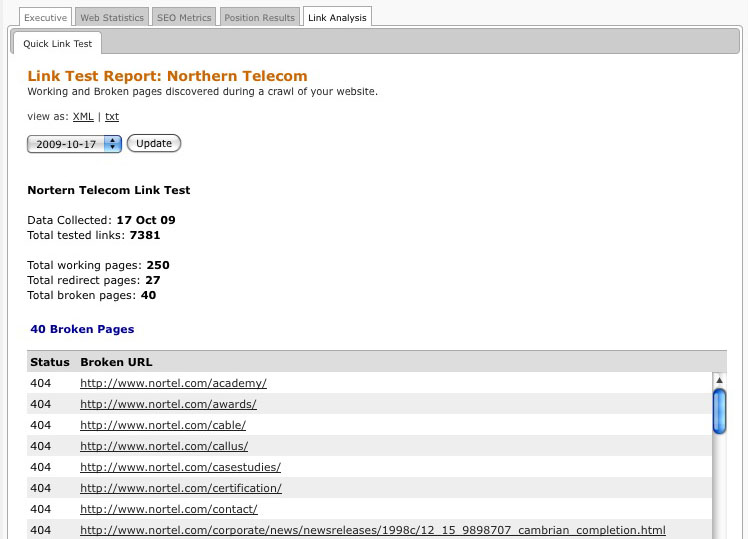Click the scroll-up arrow of broken pages list

(719, 380)
